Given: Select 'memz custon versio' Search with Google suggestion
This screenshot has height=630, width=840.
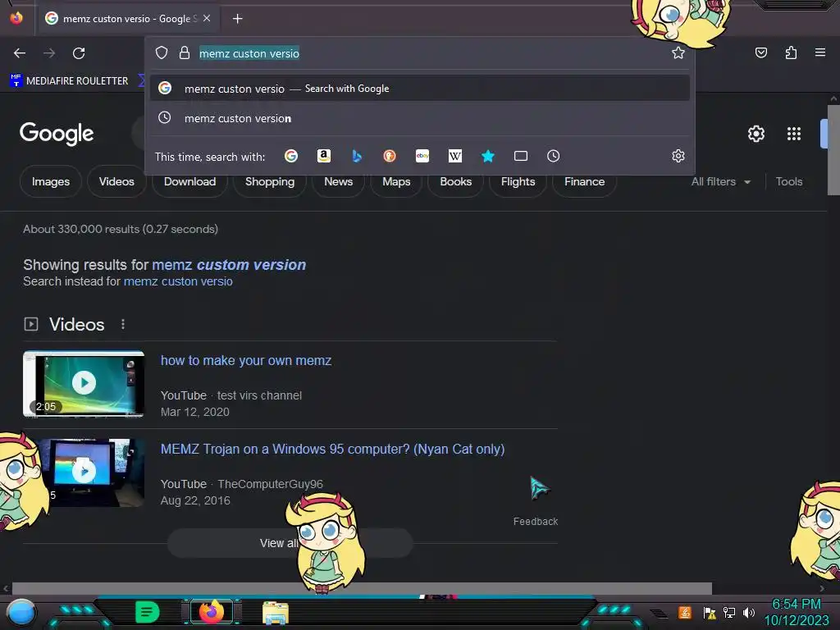Looking at the screenshot, I should click(x=419, y=89).
